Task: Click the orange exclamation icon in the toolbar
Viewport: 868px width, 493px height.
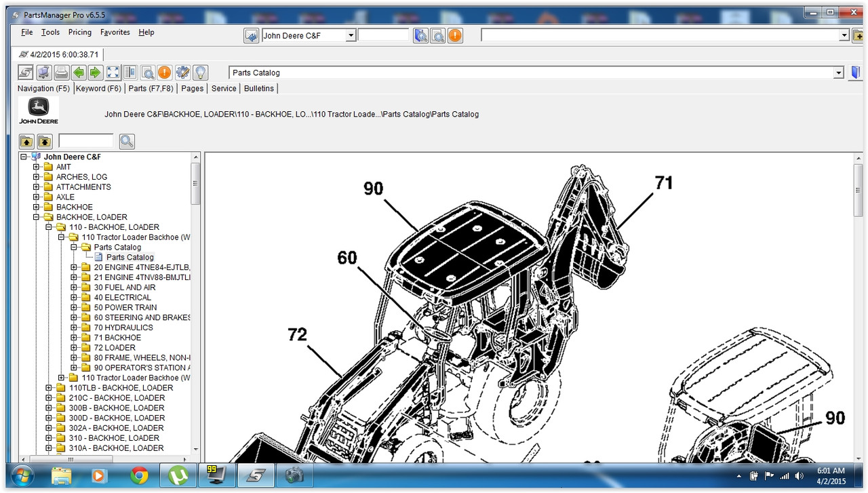Action: pos(164,73)
